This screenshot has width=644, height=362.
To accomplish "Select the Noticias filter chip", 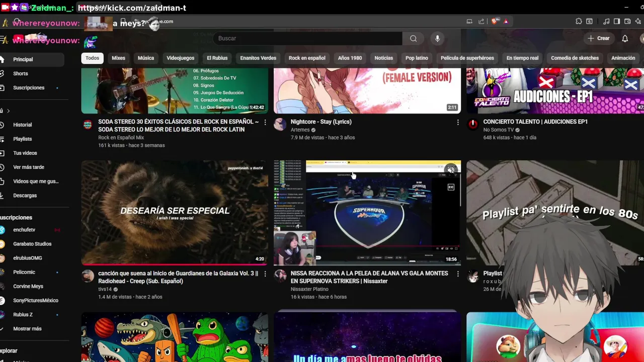I will pyautogui.click(x=383, y=58).
